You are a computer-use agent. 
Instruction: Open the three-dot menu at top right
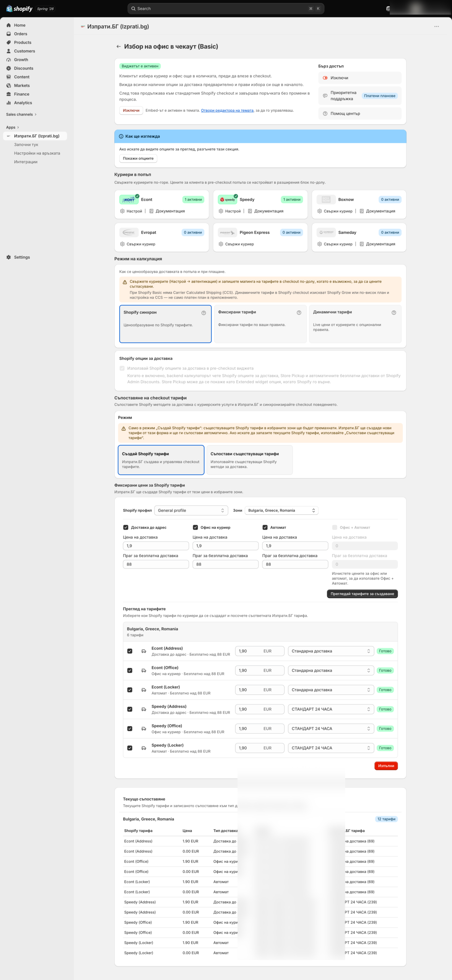point(436,26)
